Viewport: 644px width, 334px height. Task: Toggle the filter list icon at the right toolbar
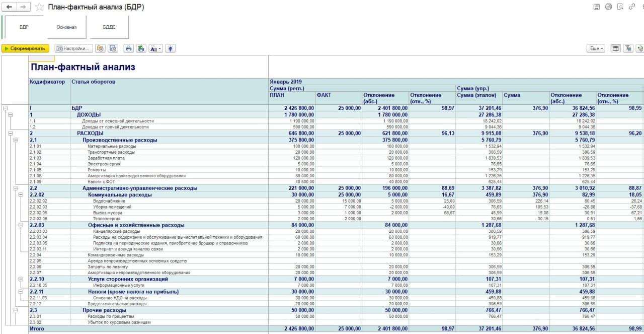point(627,48)
